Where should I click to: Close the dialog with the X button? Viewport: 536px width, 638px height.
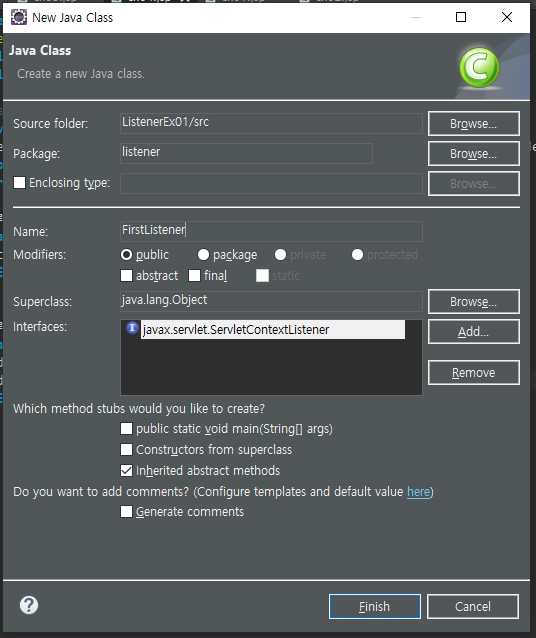507,17
